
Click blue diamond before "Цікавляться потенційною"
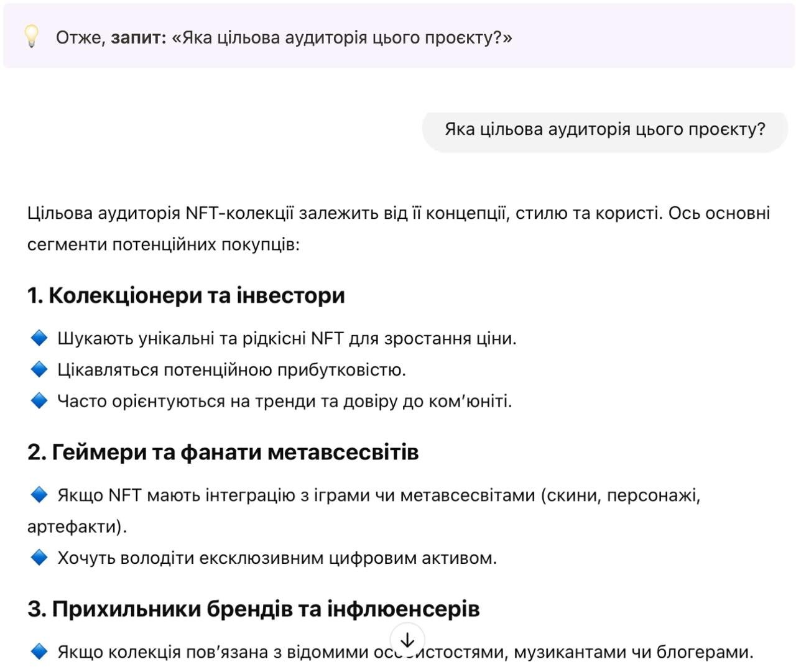[x=39, y=369]
